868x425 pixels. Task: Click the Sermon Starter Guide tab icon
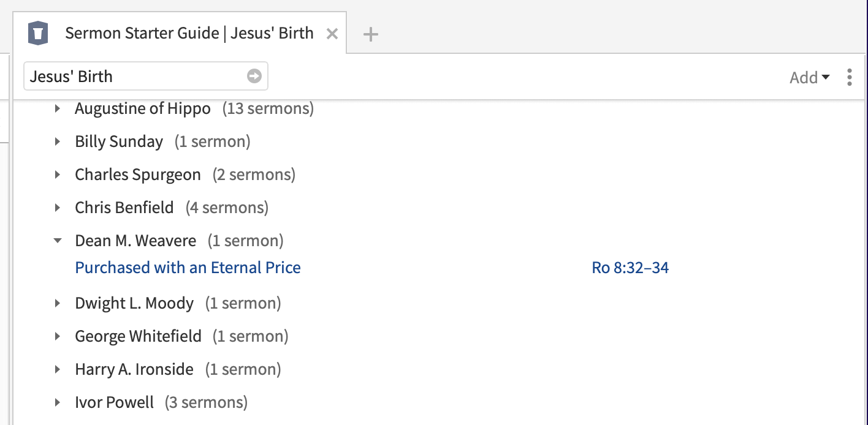[38, 33]
